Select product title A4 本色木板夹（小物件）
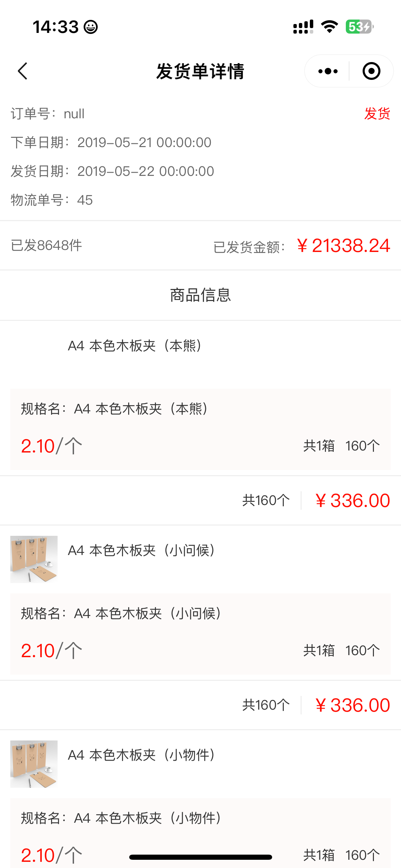This screenshot has width=401, height=868. pyautogui.click(x=141, y=755)
